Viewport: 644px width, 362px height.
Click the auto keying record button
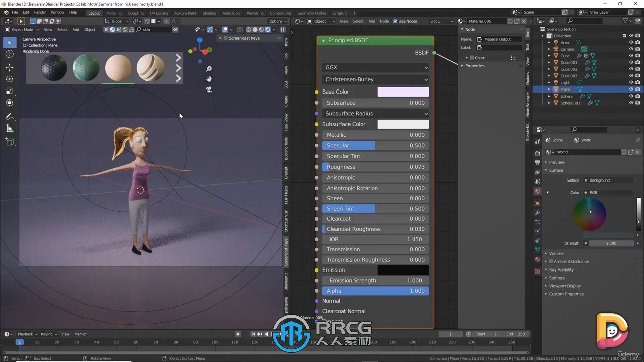238,334
